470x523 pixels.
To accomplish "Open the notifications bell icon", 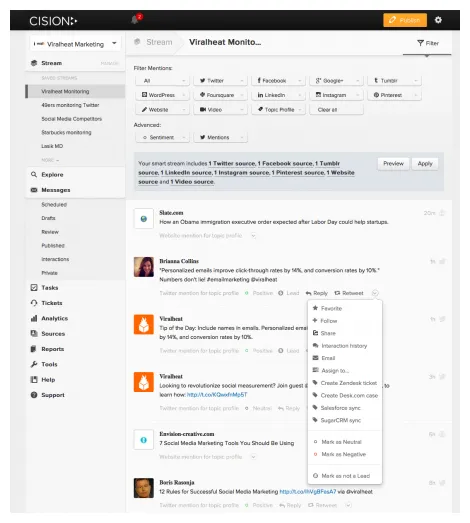I will 135,20.
